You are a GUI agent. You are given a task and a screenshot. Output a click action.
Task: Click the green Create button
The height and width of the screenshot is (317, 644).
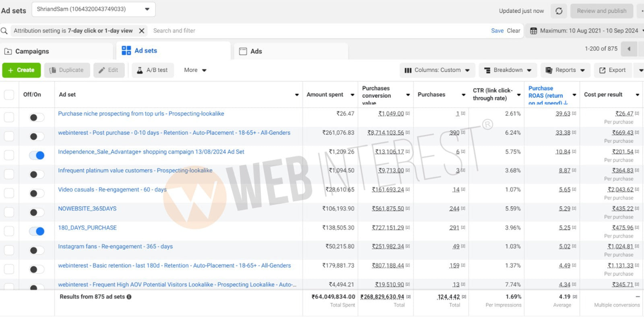point(21,70)
